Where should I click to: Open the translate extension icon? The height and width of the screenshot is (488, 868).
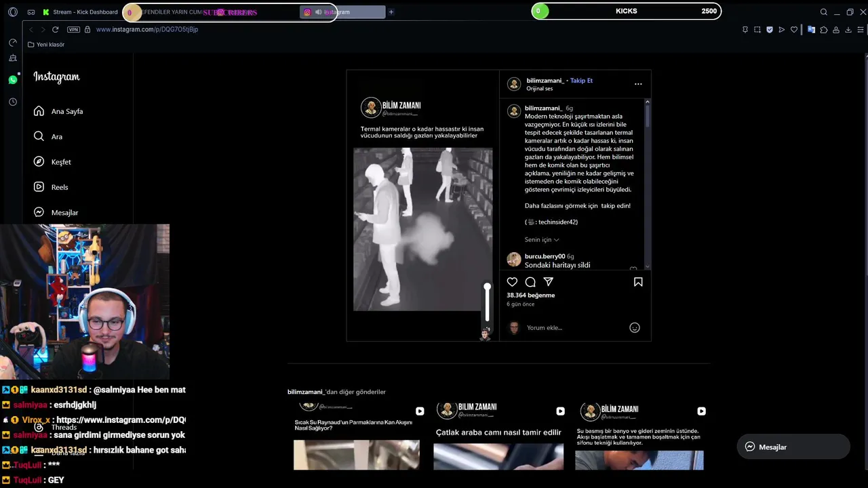click(x=811, y=30)
